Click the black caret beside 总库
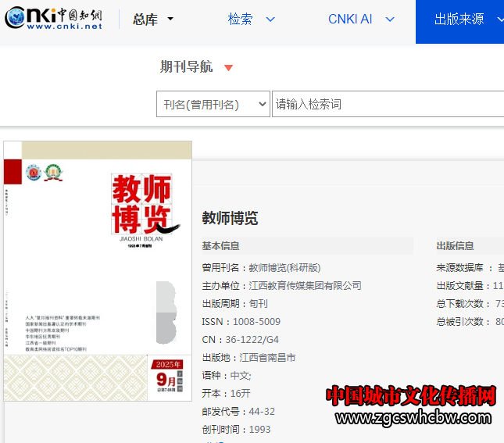 (x=170, y=20)
